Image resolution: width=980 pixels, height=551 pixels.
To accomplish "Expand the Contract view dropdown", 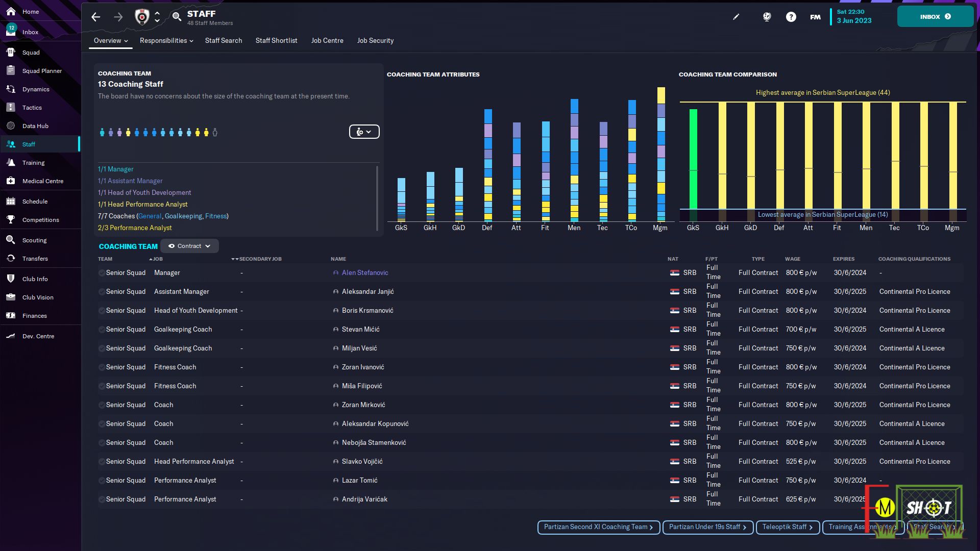I will (189, 246).
